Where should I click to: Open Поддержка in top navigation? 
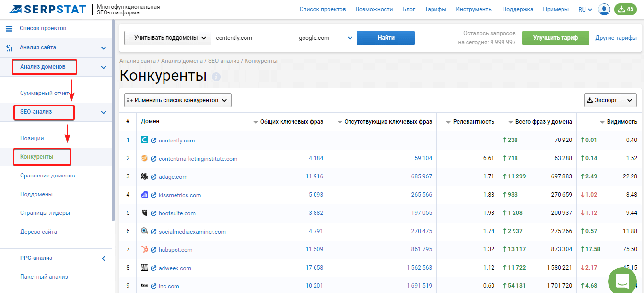point(518,9)
